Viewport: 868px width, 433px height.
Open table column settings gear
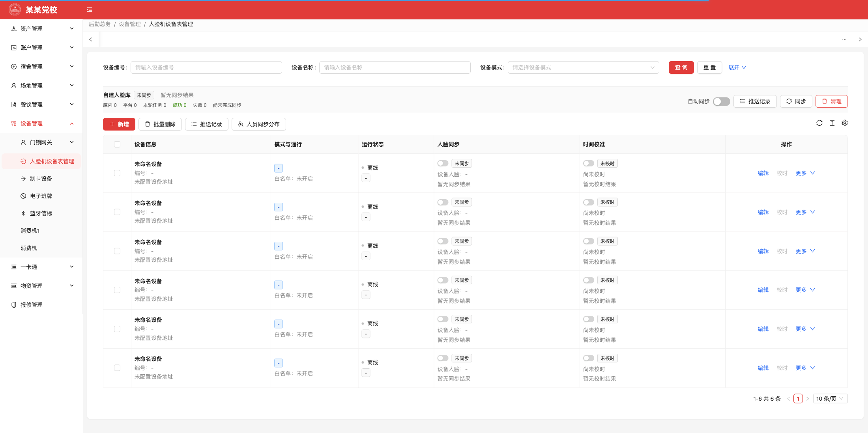click(x=845, y=123)
